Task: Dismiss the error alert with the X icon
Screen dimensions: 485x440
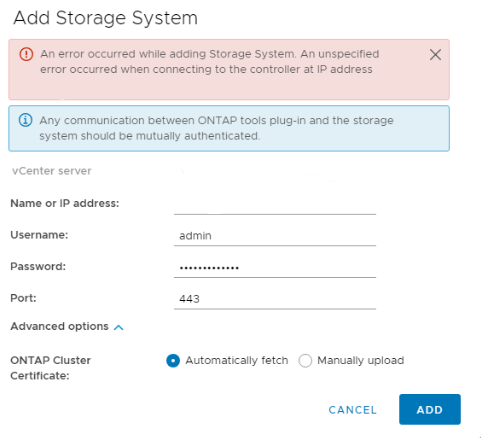Action: (435, 55)
